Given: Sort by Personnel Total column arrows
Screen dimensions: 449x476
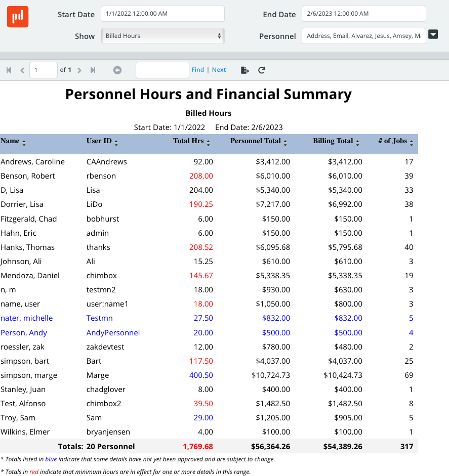Looking at the screenshot, I should click(285, 143).
